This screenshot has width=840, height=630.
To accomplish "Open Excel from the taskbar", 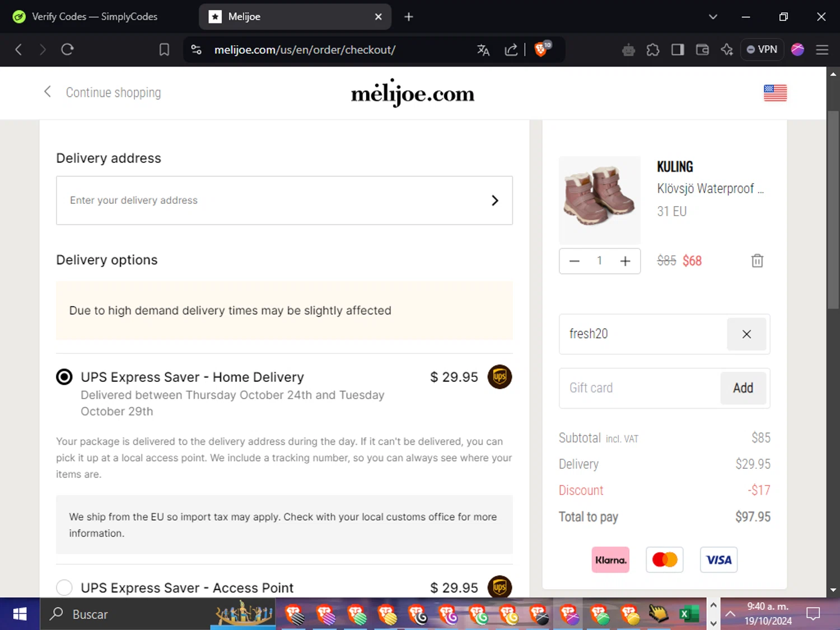I will (689, 614).
